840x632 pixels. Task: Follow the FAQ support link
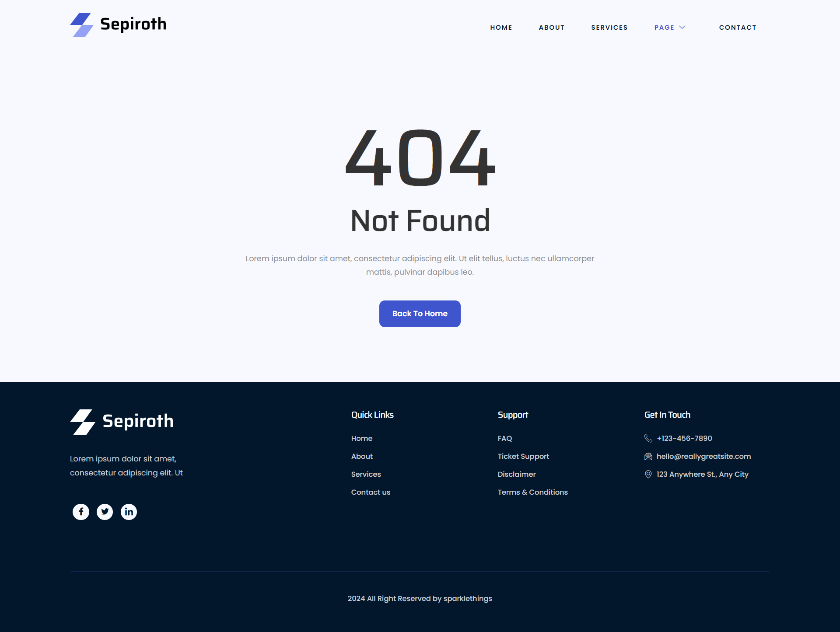coord(505,438)
